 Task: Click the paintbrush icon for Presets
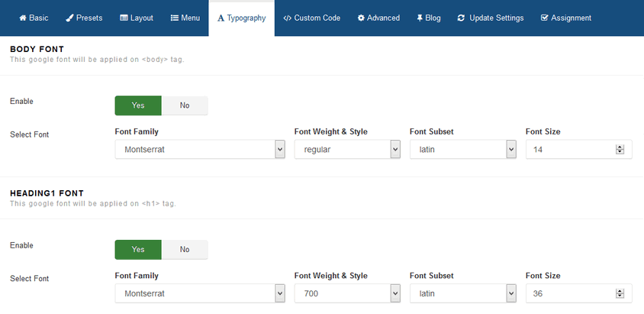(x=69, y=18)
